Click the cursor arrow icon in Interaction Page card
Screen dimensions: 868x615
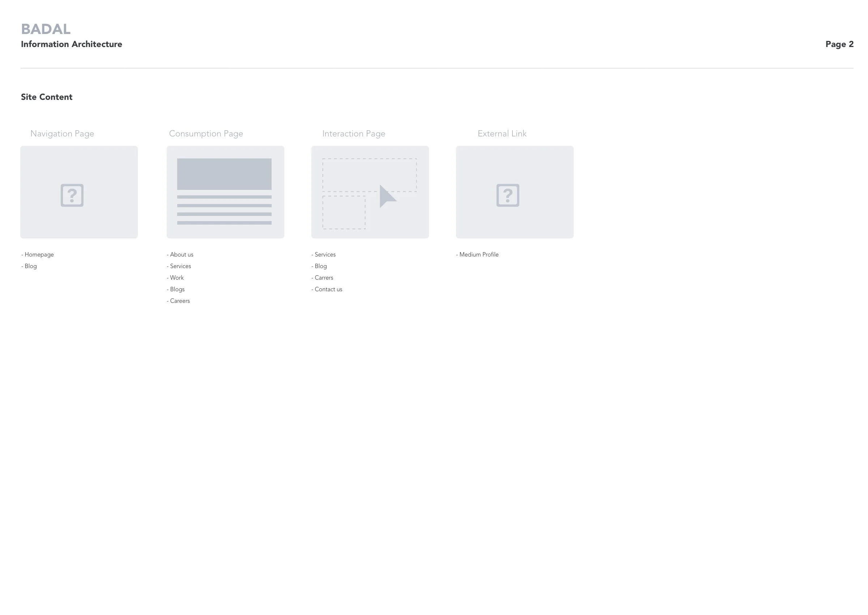pos(388,196)
